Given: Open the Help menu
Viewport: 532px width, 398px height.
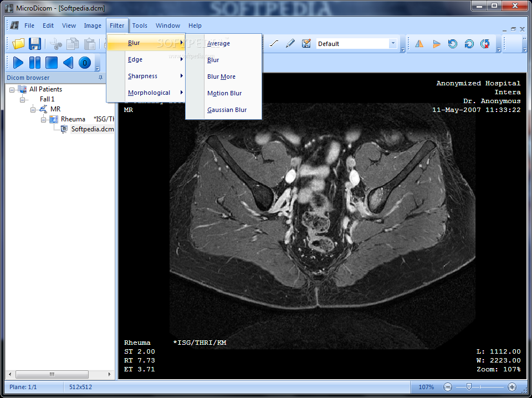Looking at the screenshot, I should 195,25.
